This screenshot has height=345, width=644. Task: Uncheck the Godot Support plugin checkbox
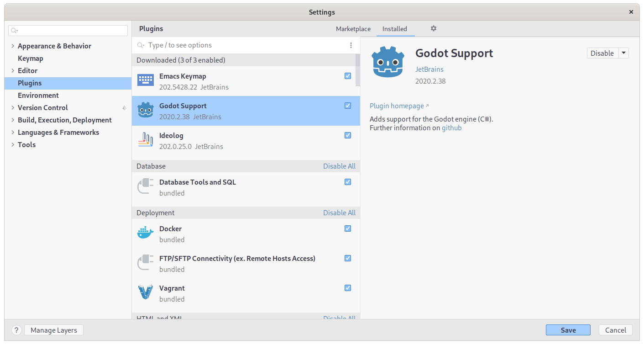[x=348, y=106]
